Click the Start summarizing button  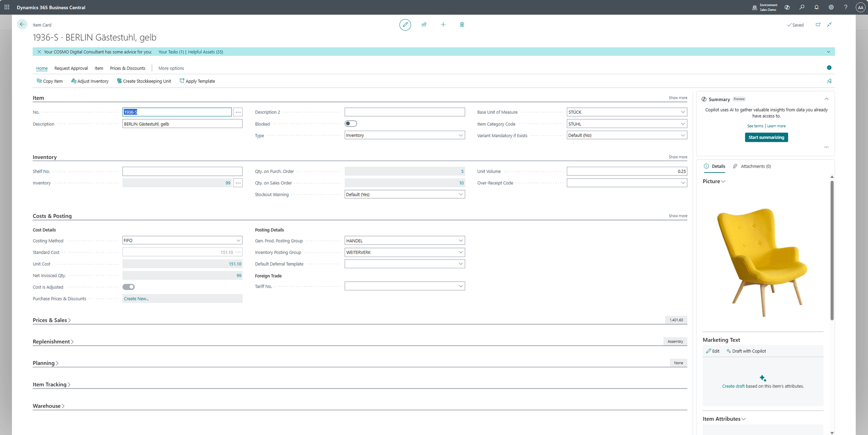(x=766, y=137)
